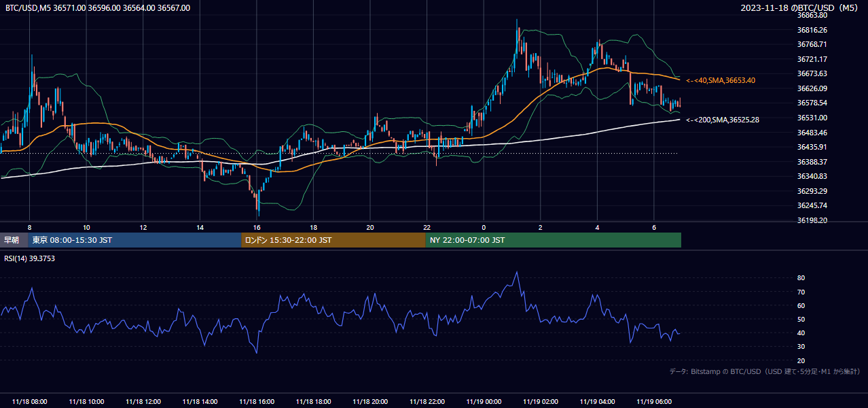The width and height of the screenshot is (868, 408).
Task: Click price axis label 36483.46
Action: pyautogui.click(x=812, y=133)
